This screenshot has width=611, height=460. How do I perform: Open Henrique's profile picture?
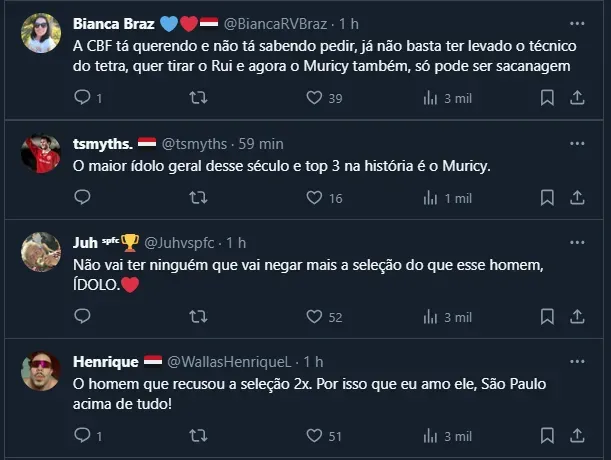[41, 370]
